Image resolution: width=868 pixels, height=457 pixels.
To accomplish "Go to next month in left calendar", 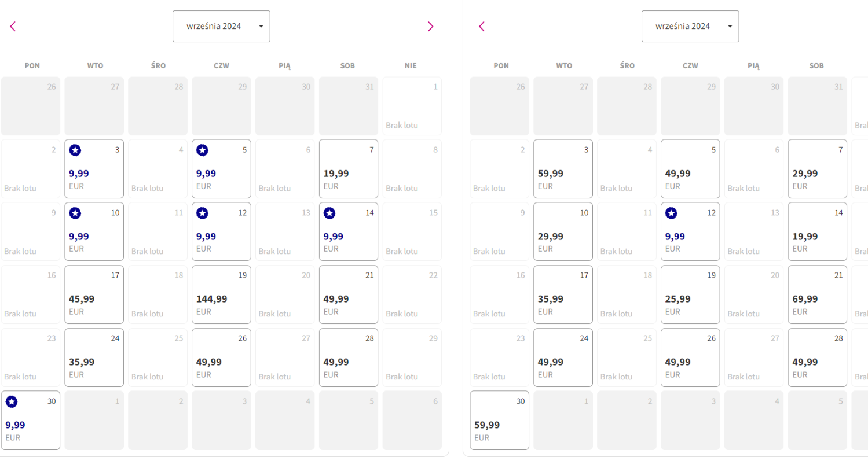I will (x=430, y=26).
